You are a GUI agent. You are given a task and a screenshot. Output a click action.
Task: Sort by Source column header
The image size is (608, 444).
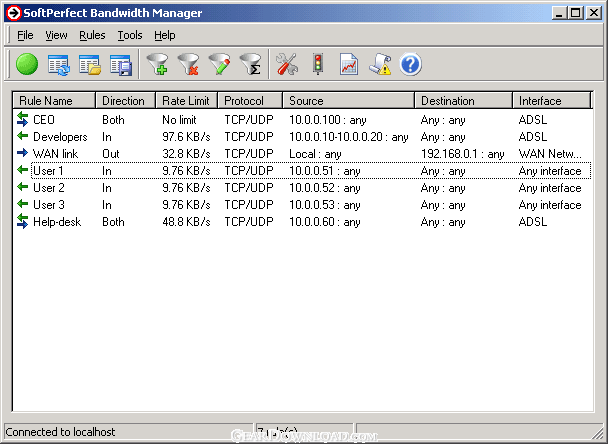[x=349, y=100]
